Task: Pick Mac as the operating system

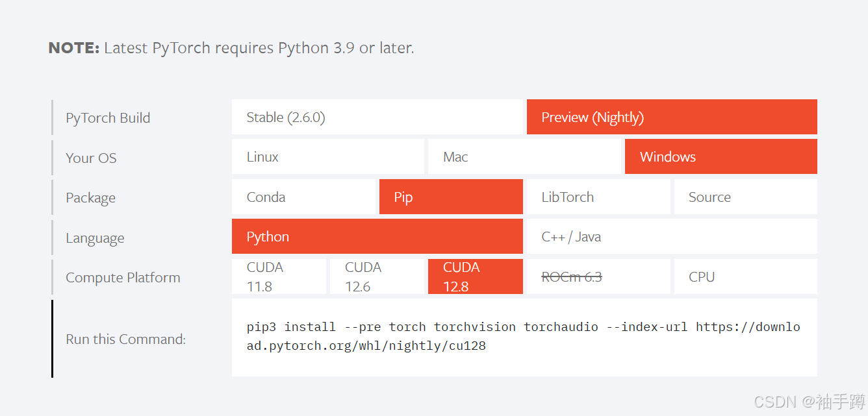Action: [x=524, y=157]
